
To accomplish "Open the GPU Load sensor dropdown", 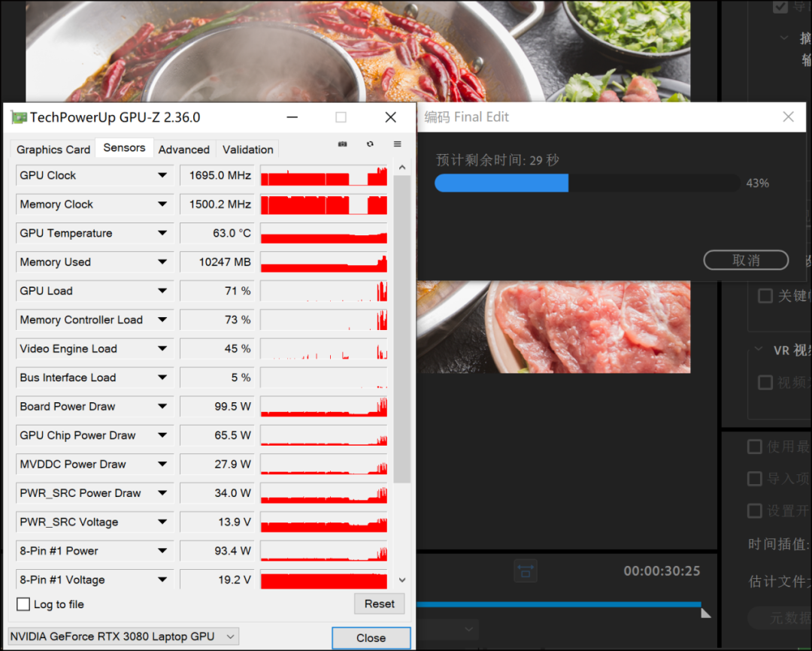I will coord(162,291).
